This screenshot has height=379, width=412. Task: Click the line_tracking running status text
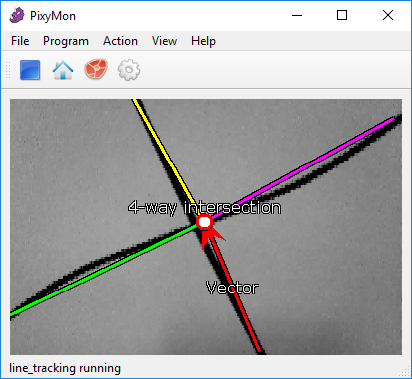[x=65, y=368]
